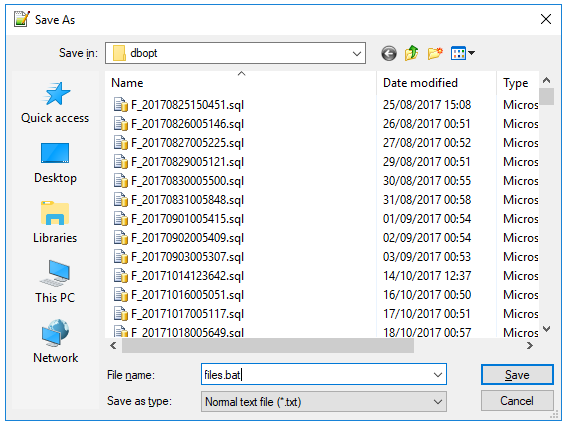Image resolution: width=567 pixels, height=427 pixels.
Task: Click the Save button
Action: 517,375
